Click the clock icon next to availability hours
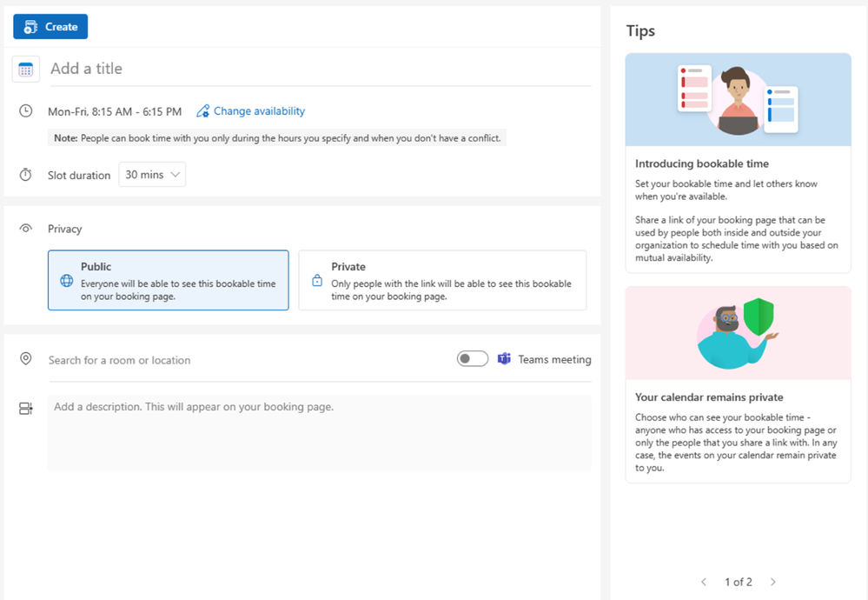 25,110
